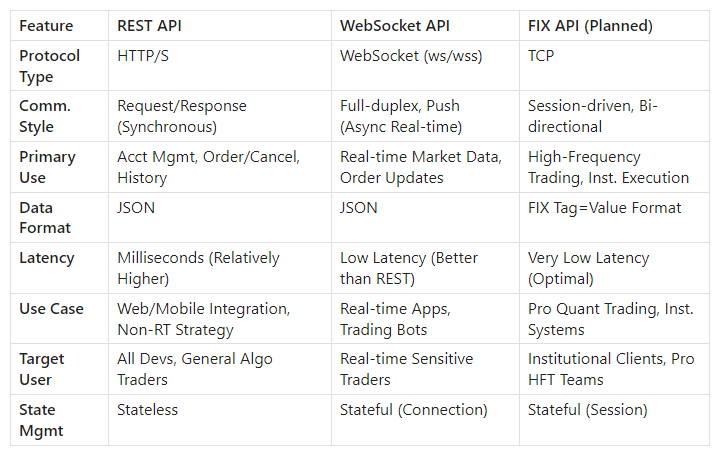Viewport: 720px width, 453px height.
Task: Select the HTTP/S cell
Action: coord(220,66)
